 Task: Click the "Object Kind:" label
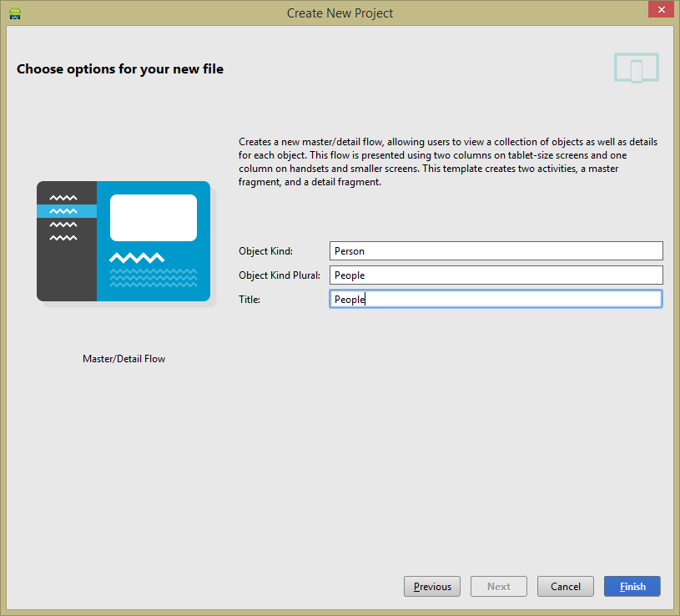tap(265, 251)
